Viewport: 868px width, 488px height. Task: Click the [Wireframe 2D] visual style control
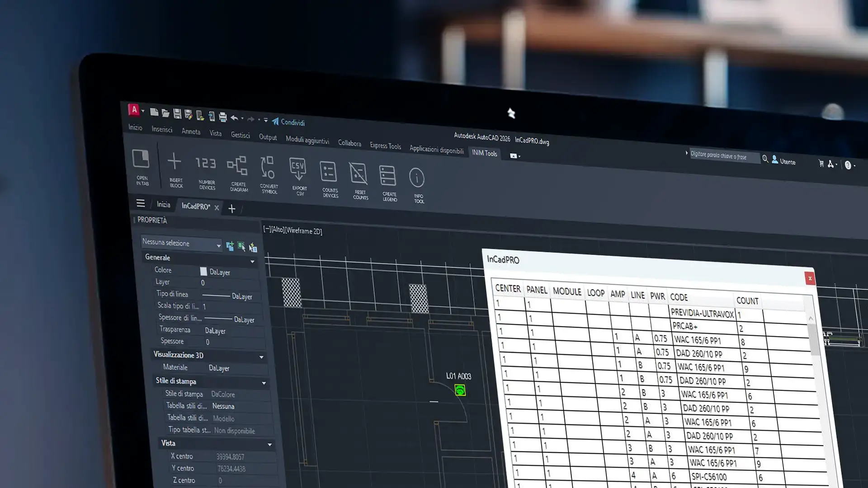[x=303, y=231]
